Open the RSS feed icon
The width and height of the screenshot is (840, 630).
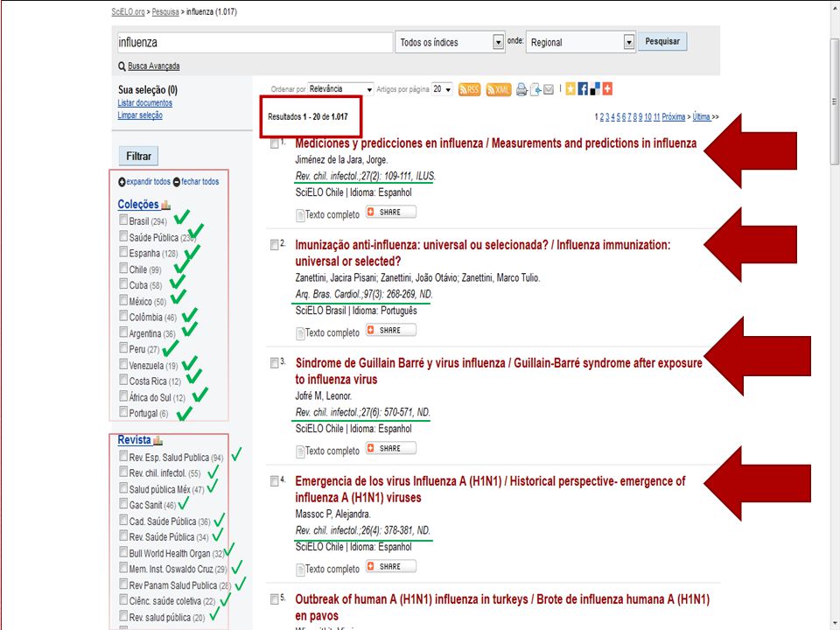point(469,89)
